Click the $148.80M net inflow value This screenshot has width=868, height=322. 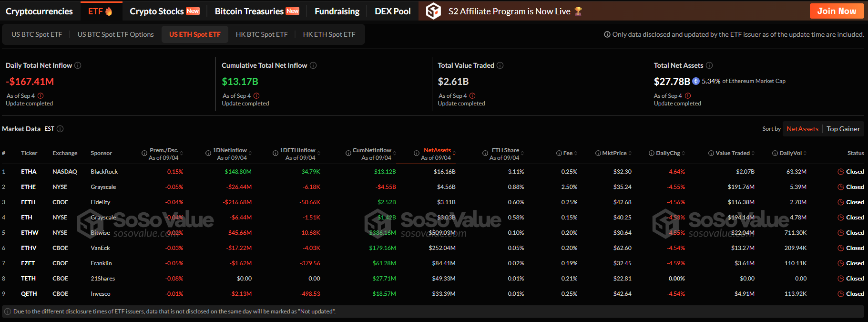(238, 172)
